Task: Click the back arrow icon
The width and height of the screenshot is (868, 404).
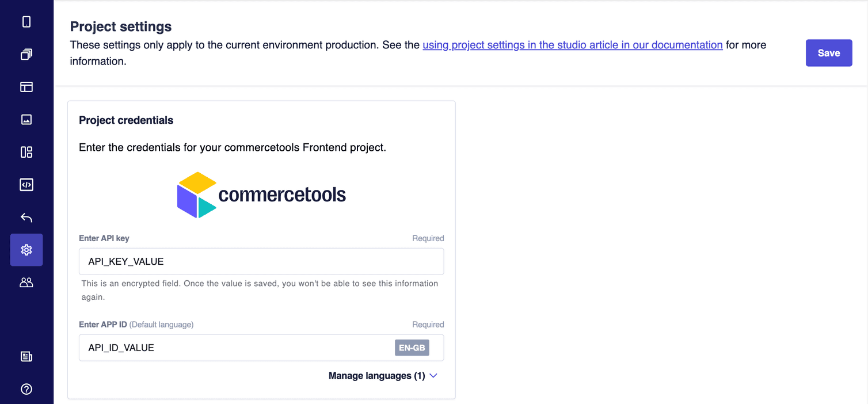Action: (x=26, y=217)
